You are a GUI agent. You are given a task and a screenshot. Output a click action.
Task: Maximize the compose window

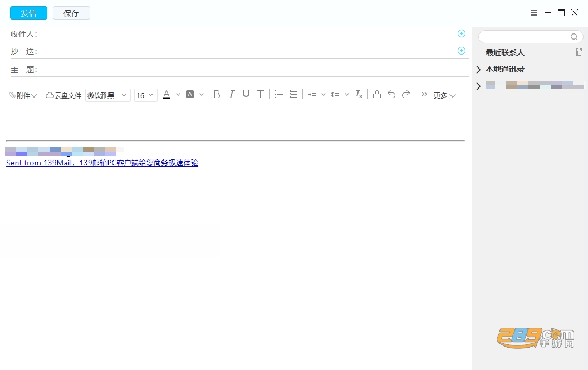pyautogui.click(x=561, y=13)
